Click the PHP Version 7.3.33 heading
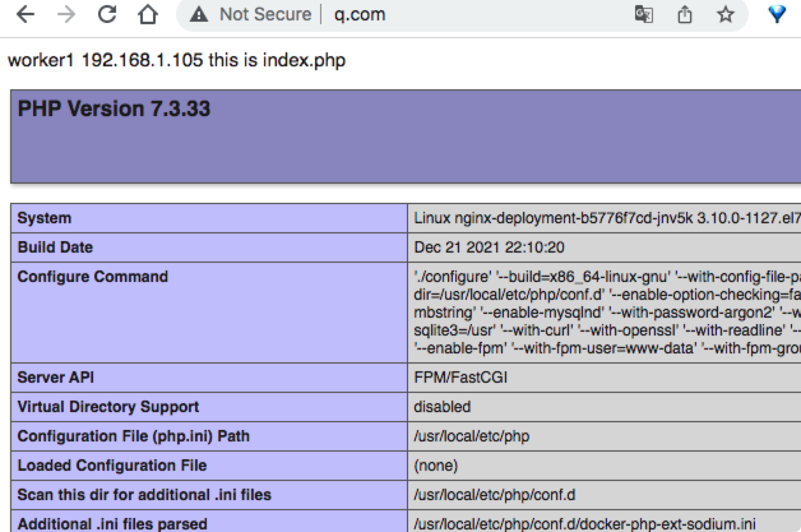The image size is (801, 532). pyautogui.click(x=114, y=109)
